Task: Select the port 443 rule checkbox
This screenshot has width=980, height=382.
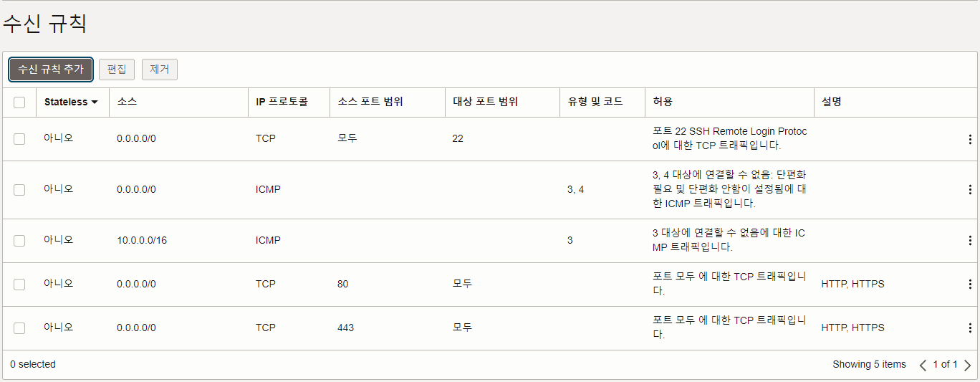Action: 19,328
